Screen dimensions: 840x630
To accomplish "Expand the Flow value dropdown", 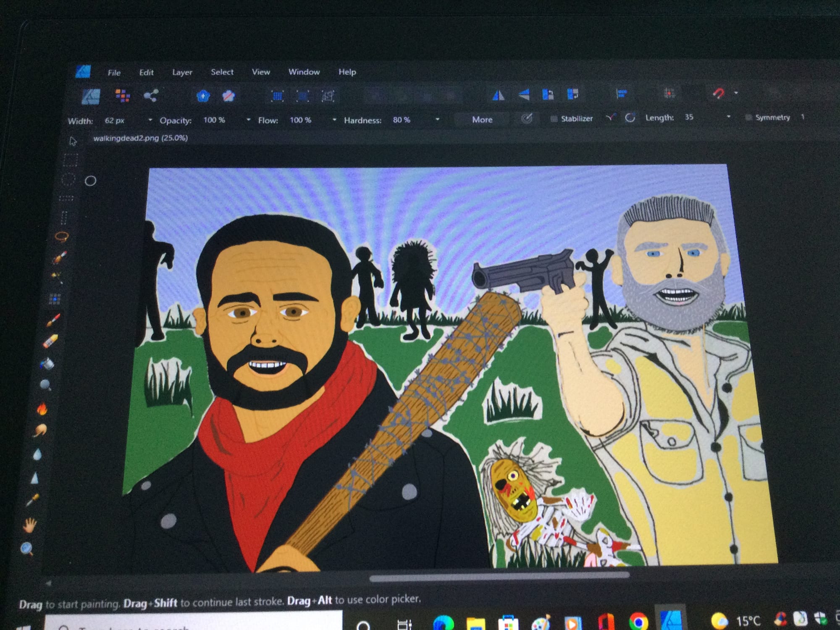I will 334,120.
